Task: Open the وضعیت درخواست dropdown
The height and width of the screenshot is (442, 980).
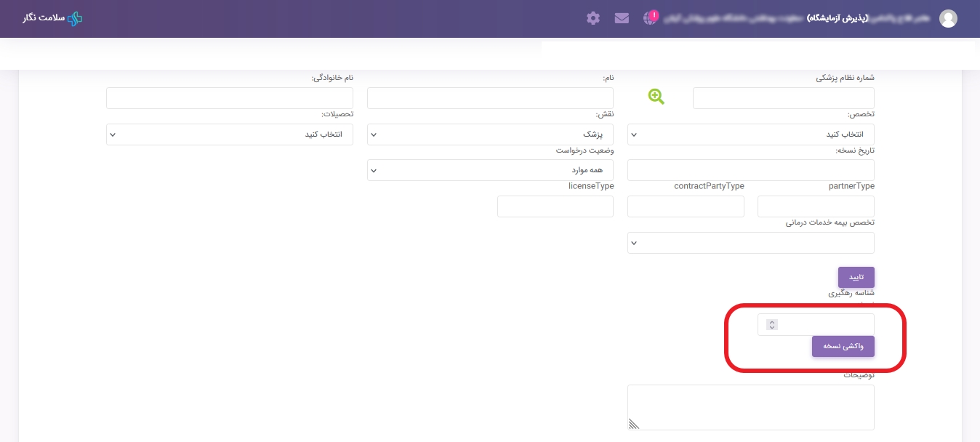Action: 490,170
